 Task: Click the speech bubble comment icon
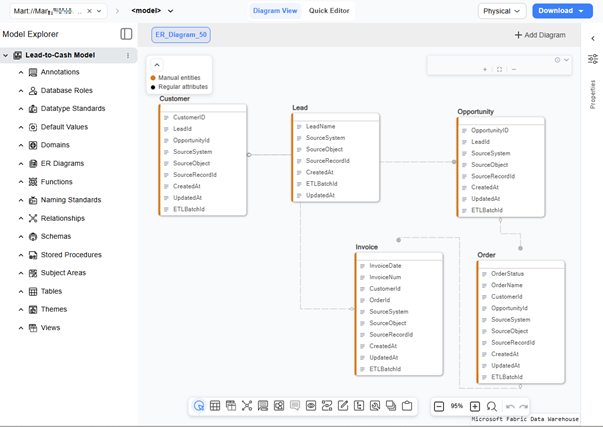point(295,405)
